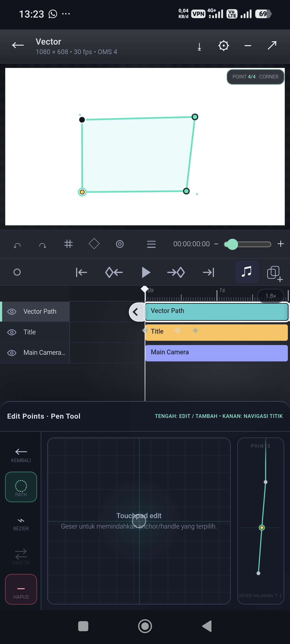Tap the minus icon in header
290x644 pixels.
248,46
